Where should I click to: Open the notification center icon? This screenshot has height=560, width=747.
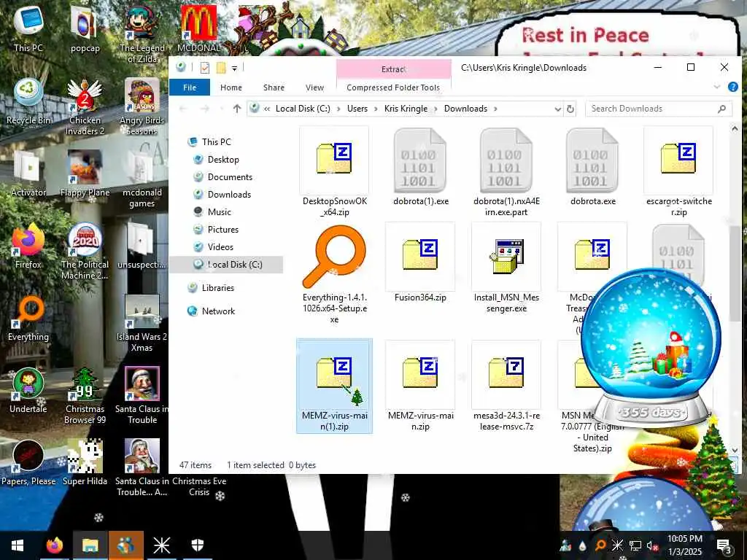click(x=724, y=545)
